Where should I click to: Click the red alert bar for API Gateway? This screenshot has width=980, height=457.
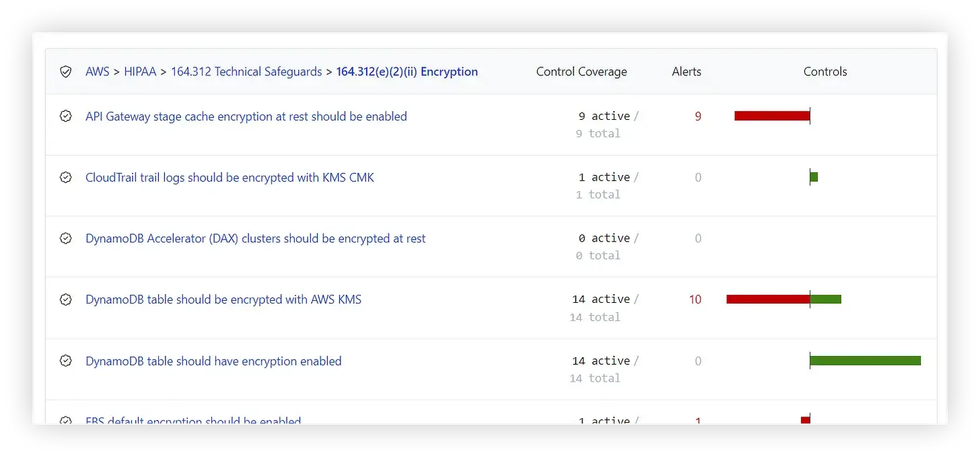(x=772, y=116)
